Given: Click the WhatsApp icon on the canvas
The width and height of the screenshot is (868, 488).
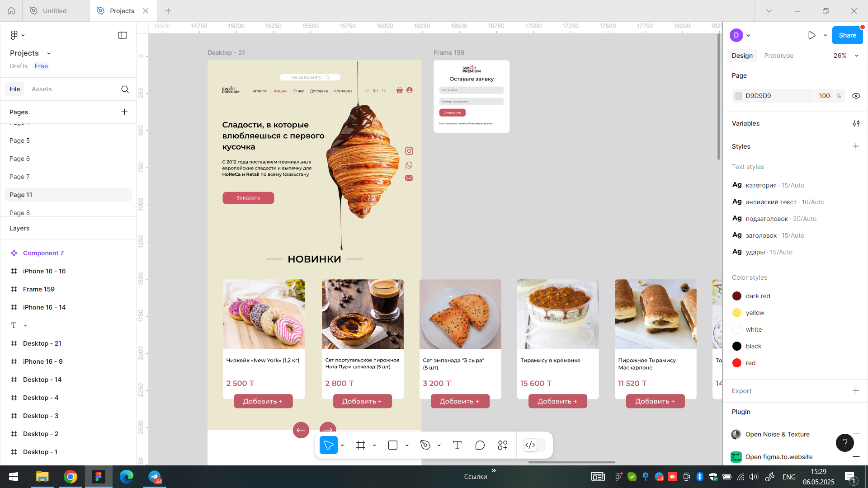Looking at the screenshot, I should coord(409,165).
